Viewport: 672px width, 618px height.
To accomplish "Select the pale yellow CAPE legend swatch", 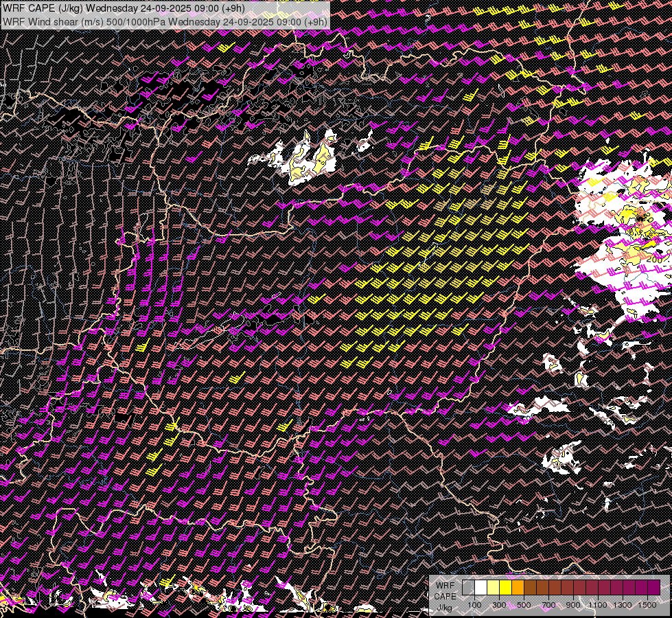I will tap(494, 587).
